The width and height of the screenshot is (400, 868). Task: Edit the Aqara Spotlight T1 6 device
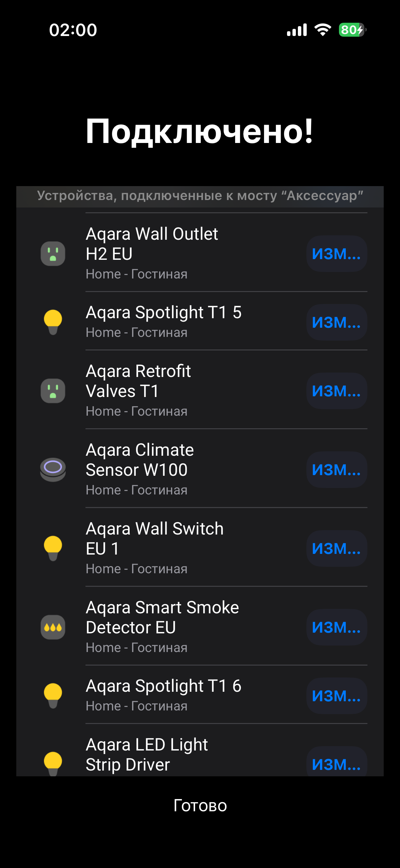tap(337, 696)
